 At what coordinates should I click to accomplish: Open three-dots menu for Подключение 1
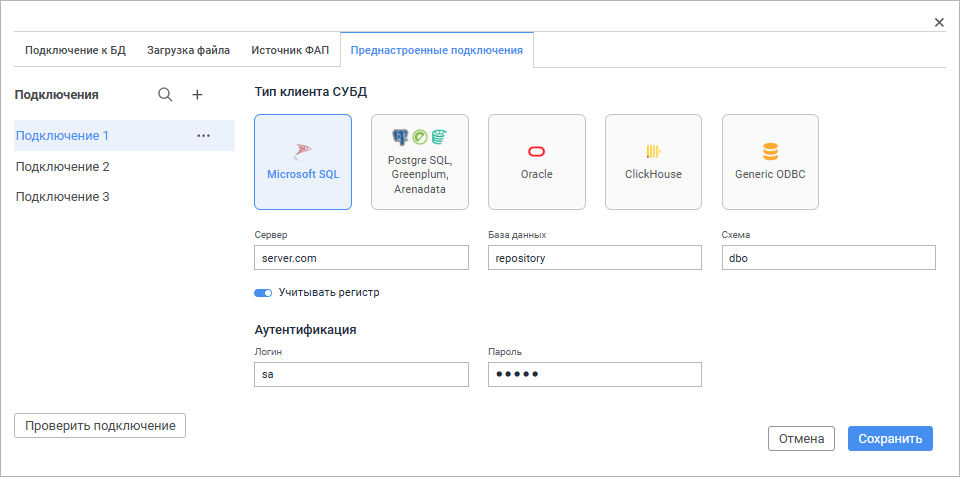point(203,136)
